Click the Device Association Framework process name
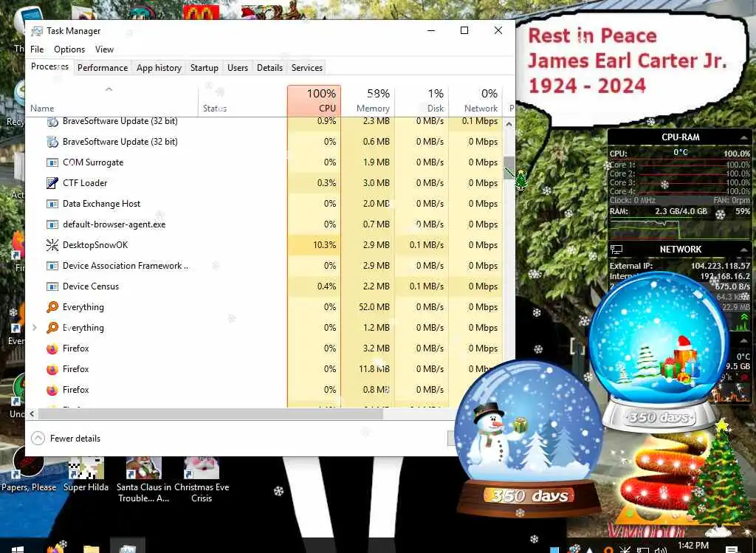The height and width of the screenshot is (553, 756). tap(126, 266)
